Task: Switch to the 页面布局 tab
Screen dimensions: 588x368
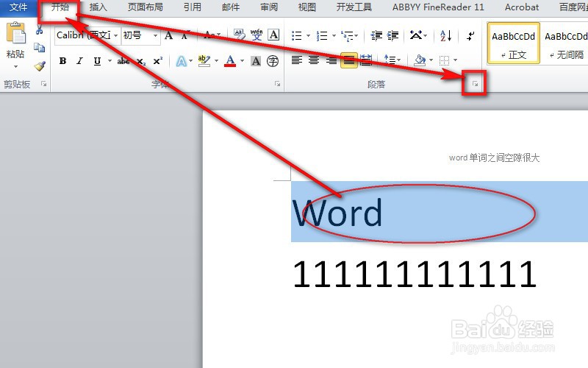Action: (145, 7)
